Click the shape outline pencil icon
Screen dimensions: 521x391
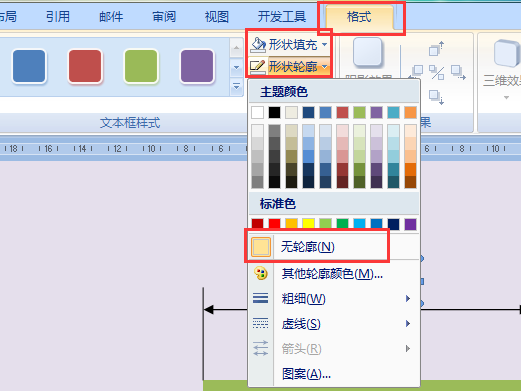click(x=257, y=67)
